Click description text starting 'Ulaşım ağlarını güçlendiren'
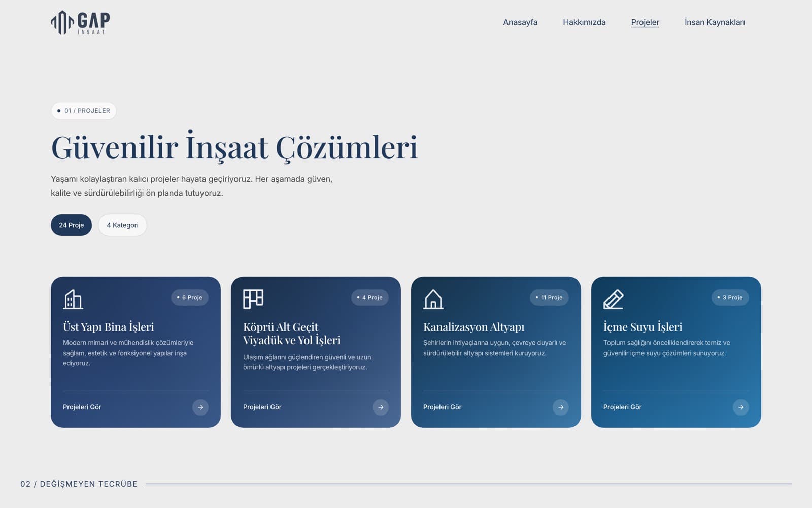The image size is (812, 508). pyautogui.click(x=307, y=362)
